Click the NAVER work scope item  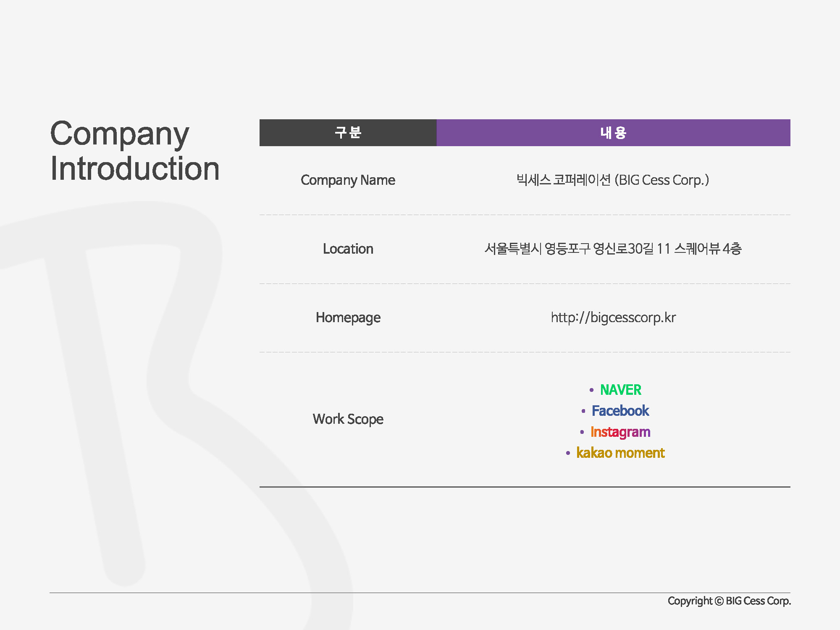[x=620, y=390]
